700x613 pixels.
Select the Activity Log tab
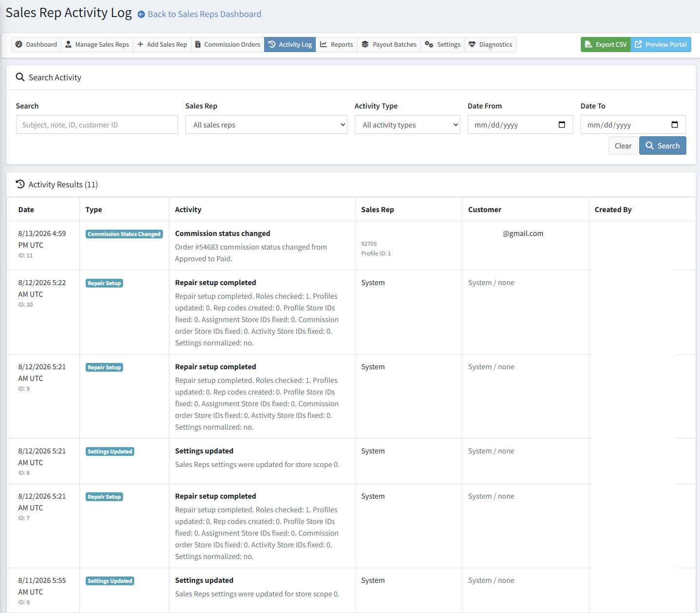290,44
